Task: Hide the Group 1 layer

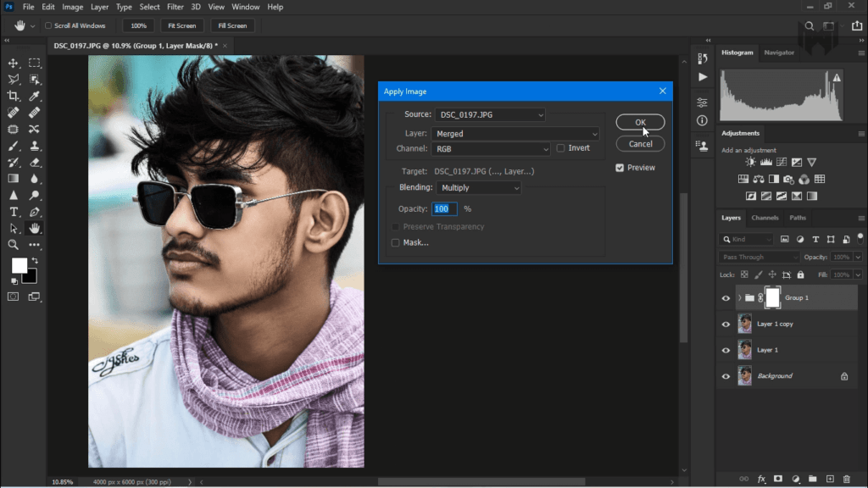Action: click(726, 298)
